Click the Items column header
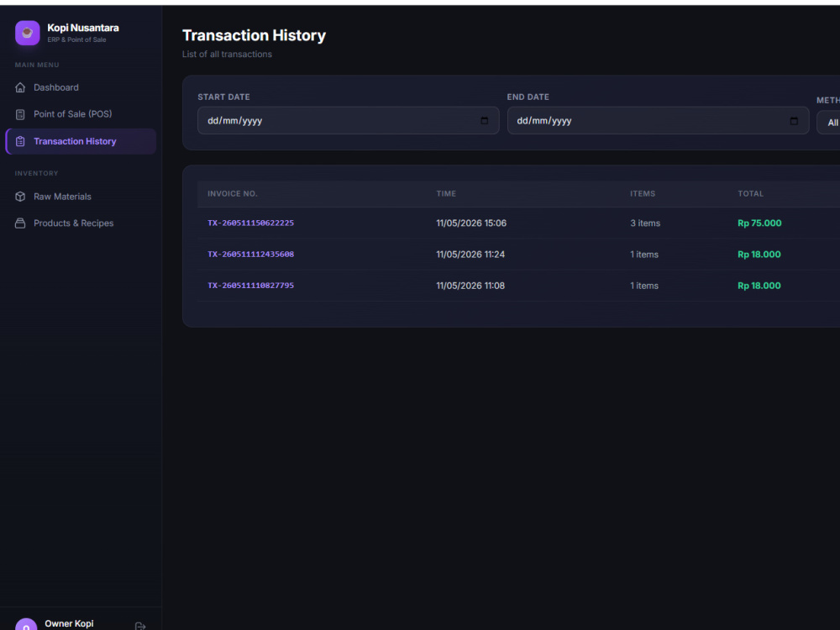The image size is (840, 630). (x=643, y=194)
